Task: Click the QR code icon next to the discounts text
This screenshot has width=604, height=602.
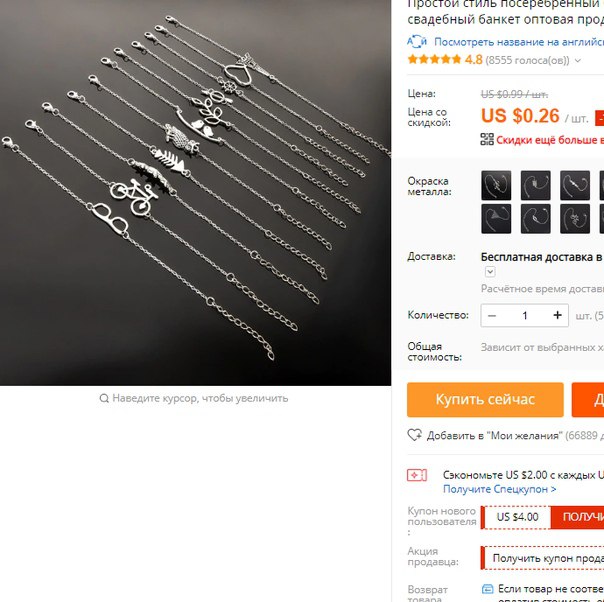Action: (487, 139)
